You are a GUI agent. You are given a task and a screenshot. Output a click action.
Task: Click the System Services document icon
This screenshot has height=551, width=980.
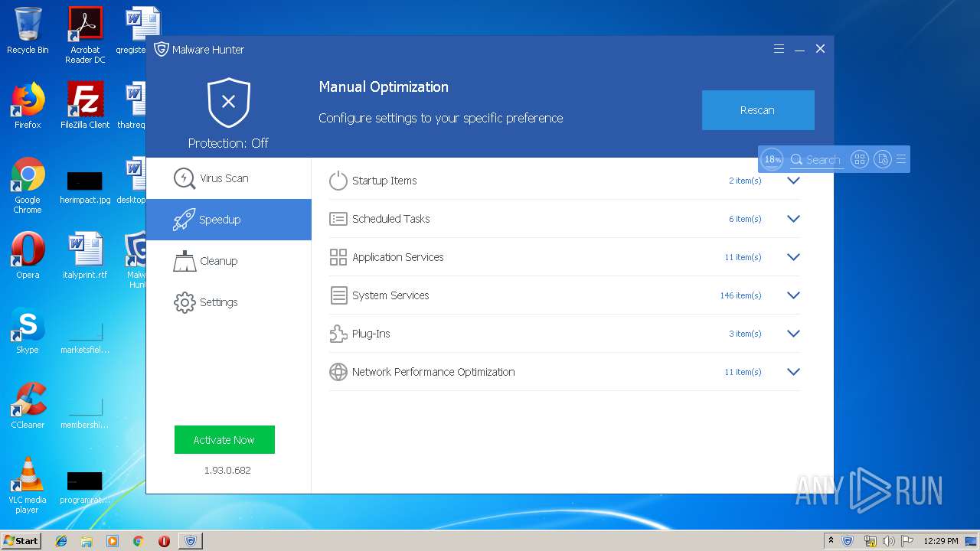point(338,295)
